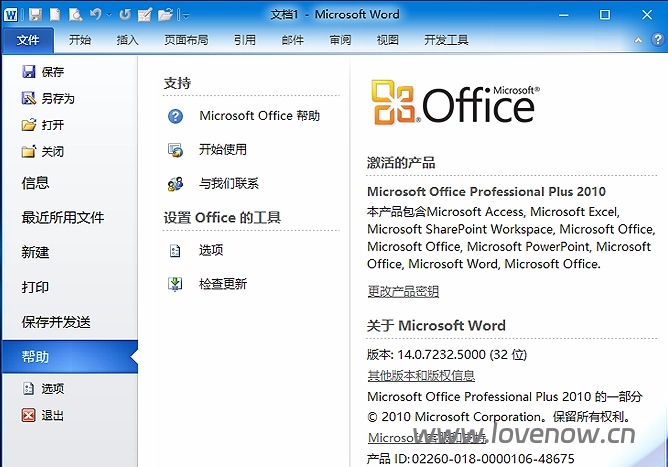Open the 页面布局 tab
Viewport: 668px width, 467px height.
coord(186,40)
